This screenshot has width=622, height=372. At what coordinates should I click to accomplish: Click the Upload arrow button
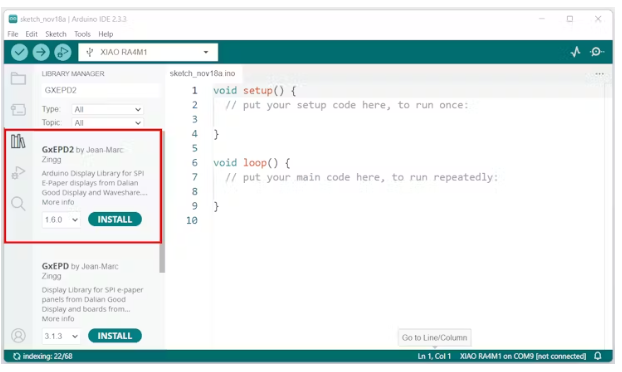click(x=41, y=52)
